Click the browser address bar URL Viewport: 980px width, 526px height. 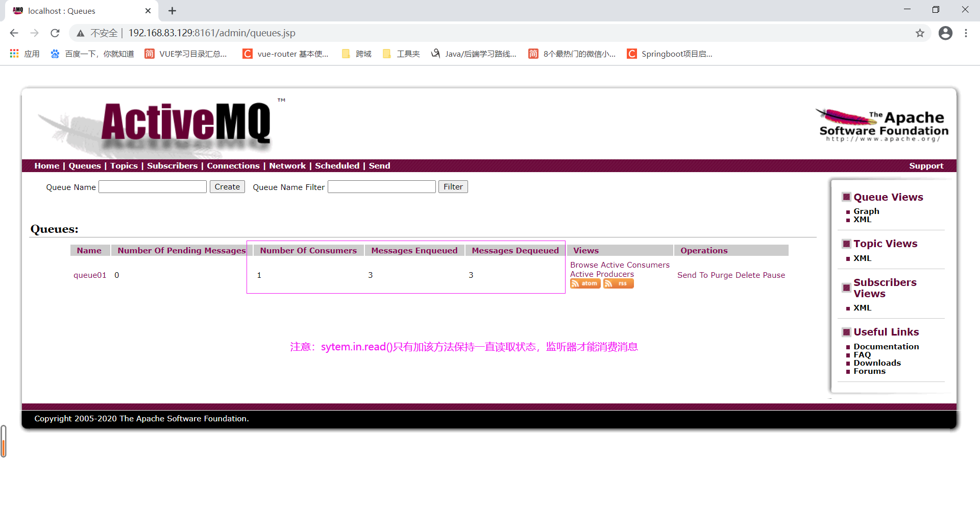[x=212, y=33]
